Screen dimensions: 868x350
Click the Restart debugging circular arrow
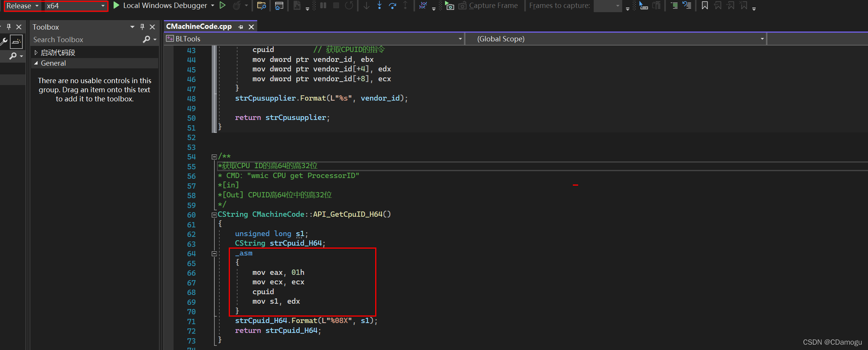pyautogui.click(x=349, y=5)
